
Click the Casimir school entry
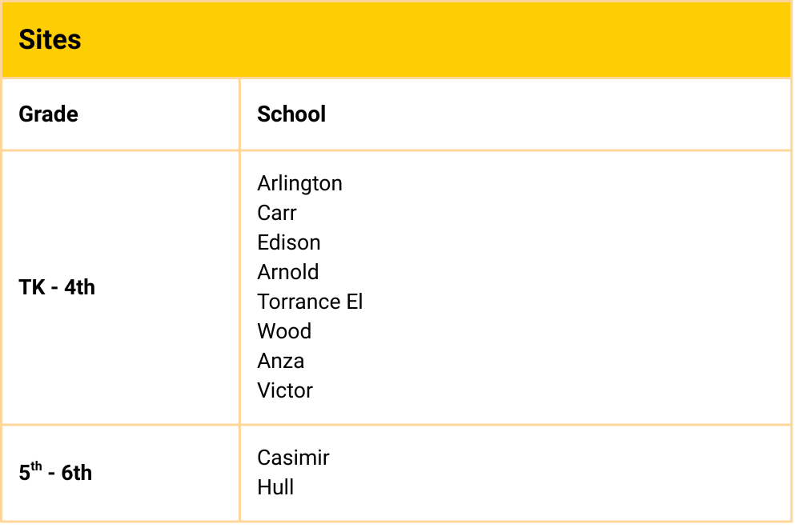293,458
